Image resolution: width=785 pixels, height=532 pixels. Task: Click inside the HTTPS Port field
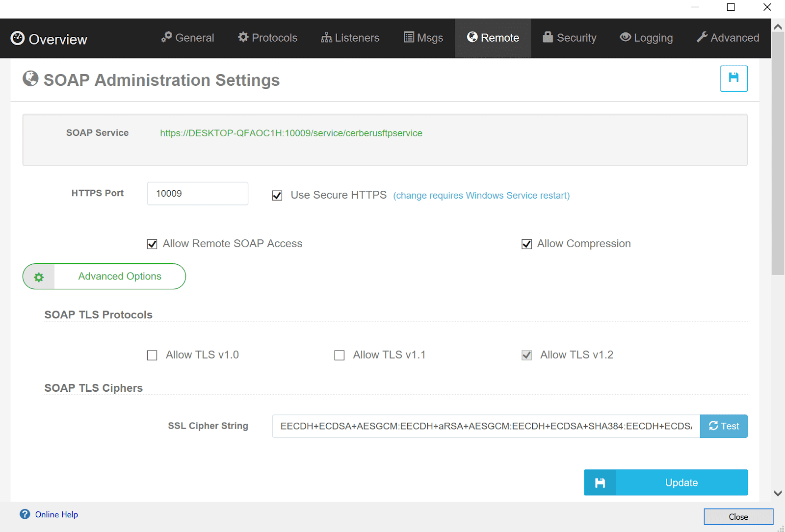(197, 193)
